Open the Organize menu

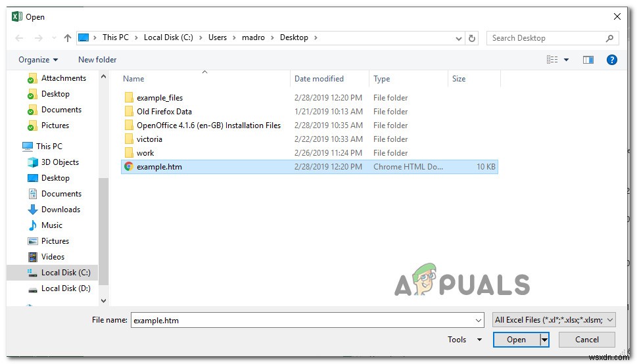pyautogui.click(x=38, y=60)
